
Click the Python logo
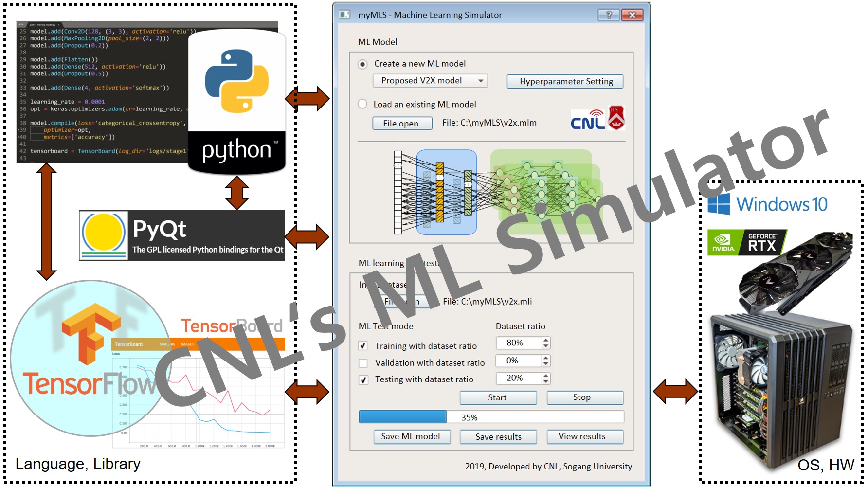click(x=237, y=102)
